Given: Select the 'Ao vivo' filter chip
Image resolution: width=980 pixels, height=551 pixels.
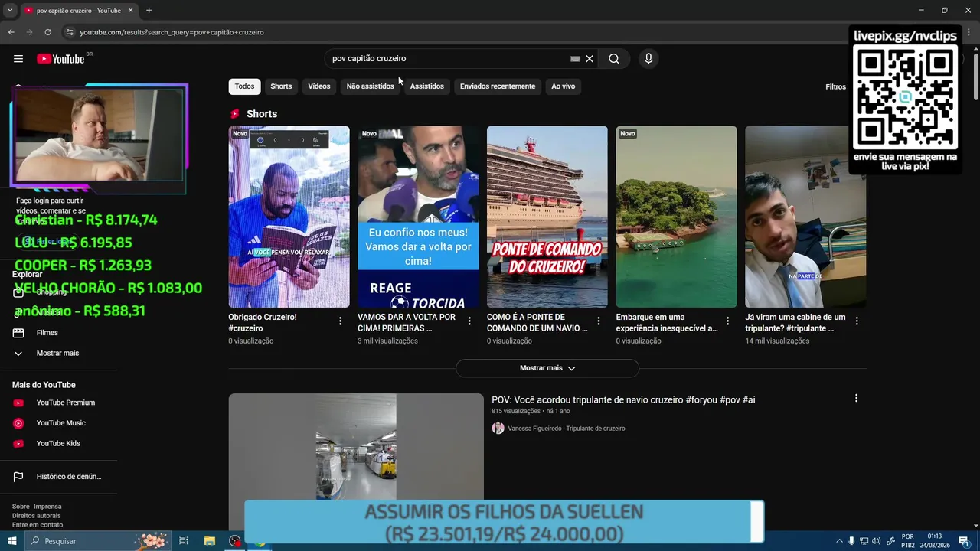Looking at the screenshot, I should click(563, 86).
